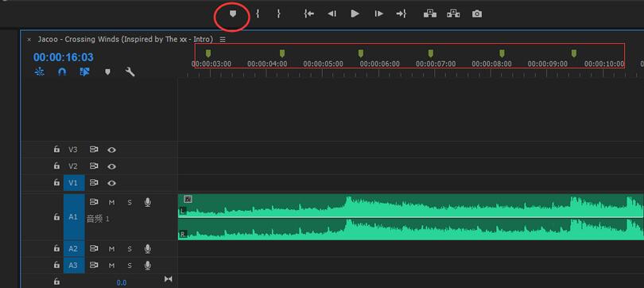This screenshot has width=644, height=288.
Task: Click the Extract button
Action: point(453,14)
